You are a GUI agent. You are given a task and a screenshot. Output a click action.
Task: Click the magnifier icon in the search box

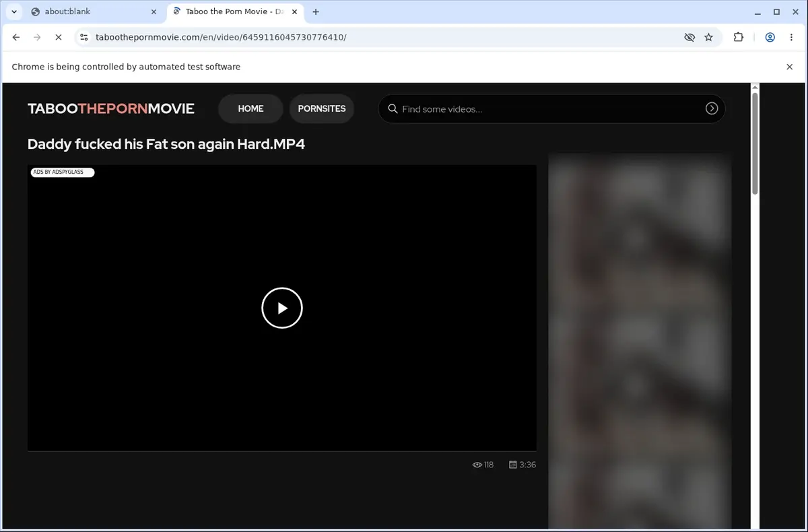pos(393,108)
